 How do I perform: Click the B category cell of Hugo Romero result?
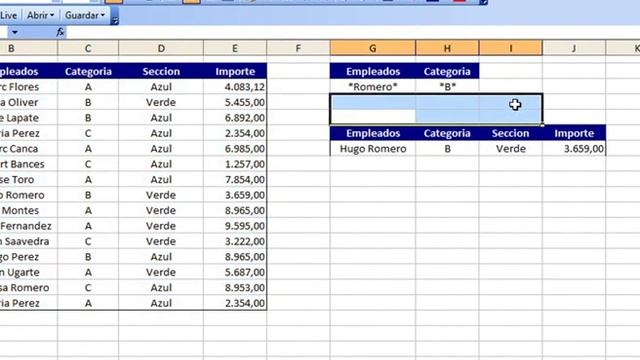coord(447,149)
